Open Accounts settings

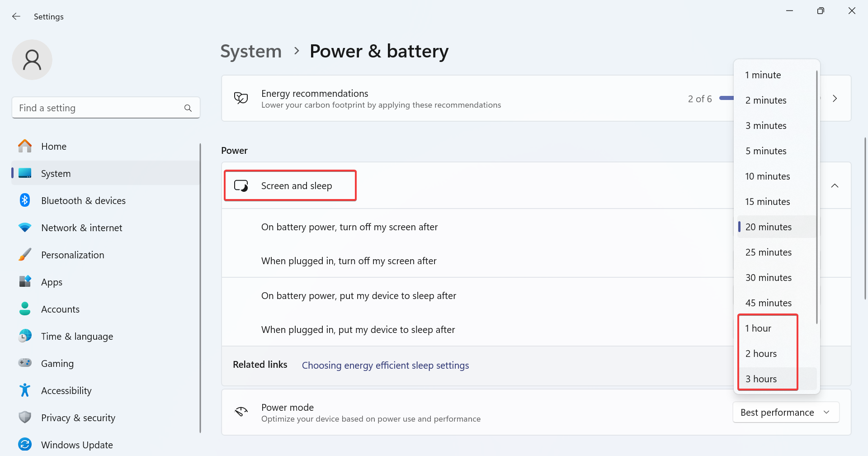point(105,309)
